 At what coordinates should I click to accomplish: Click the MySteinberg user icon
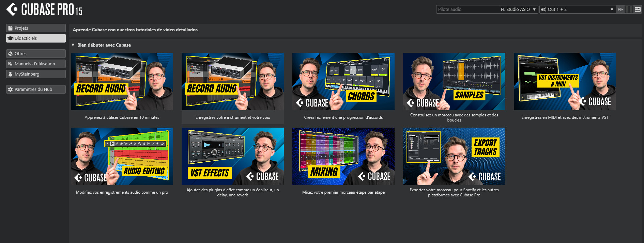pos(10,74)
